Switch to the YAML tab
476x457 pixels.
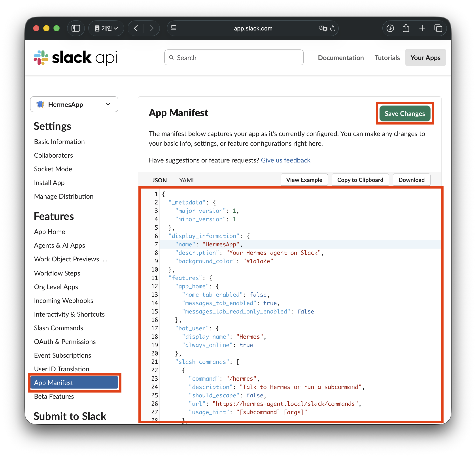pyautogui.click(x=187, y=180)
